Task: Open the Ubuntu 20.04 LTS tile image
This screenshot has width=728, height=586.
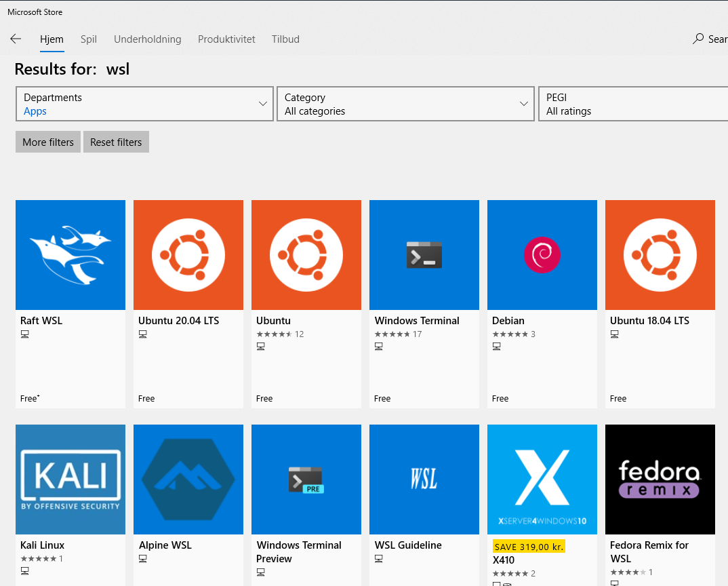Action: coord(188,255)
